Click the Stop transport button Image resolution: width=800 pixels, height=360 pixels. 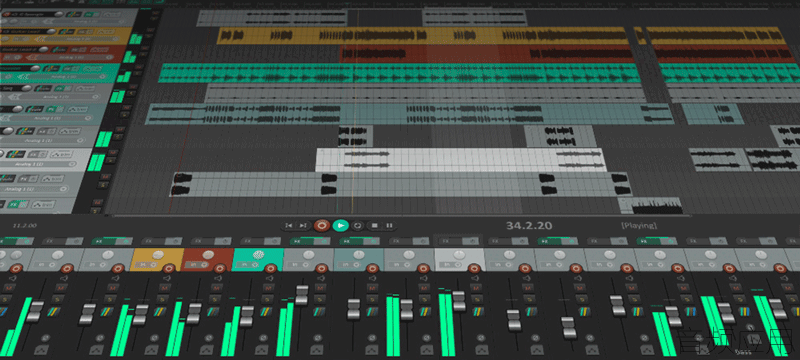pyautogui.click(x=374, y=225)
